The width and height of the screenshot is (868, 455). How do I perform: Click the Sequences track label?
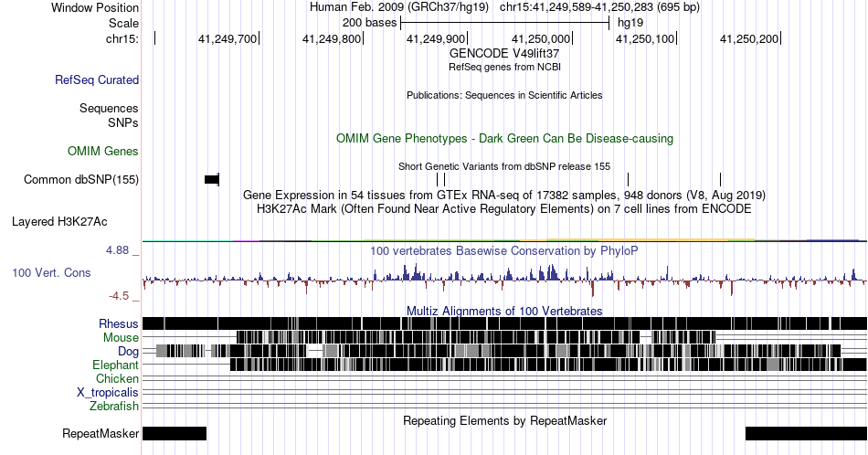109,108
